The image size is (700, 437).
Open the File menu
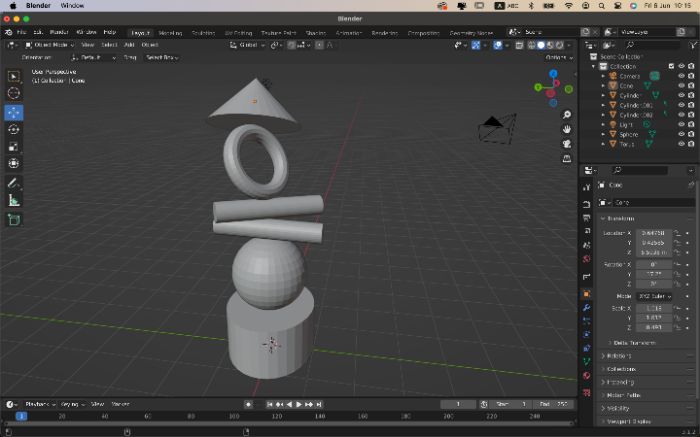(x=21, y=32)
